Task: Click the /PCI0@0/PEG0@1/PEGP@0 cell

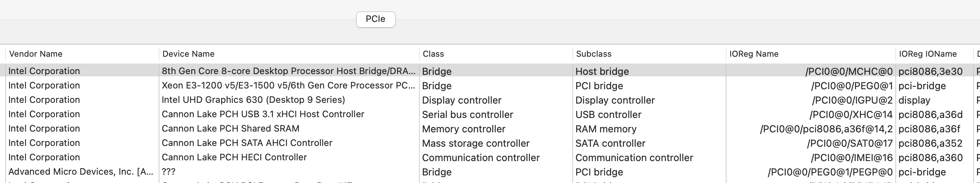Action: (830, 172)
